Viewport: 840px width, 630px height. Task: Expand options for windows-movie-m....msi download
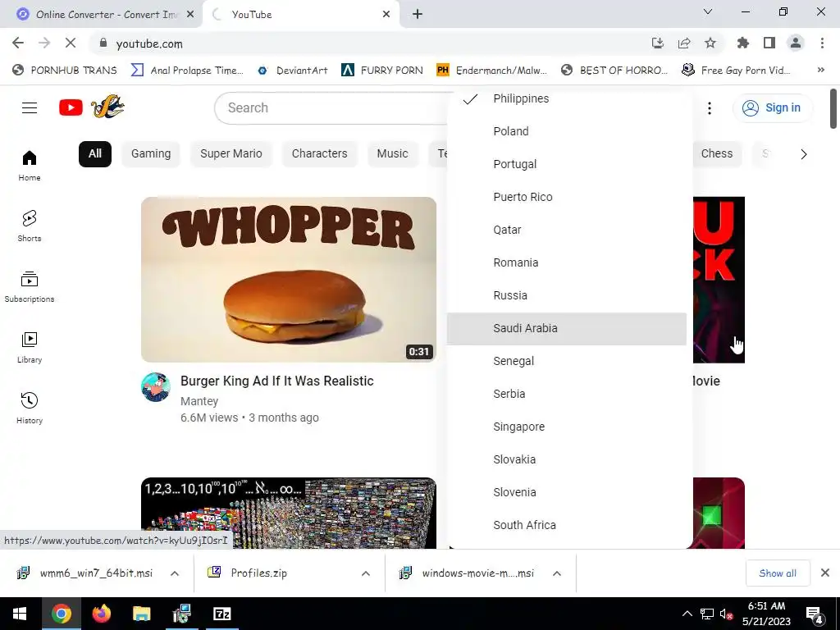(557, 573)
